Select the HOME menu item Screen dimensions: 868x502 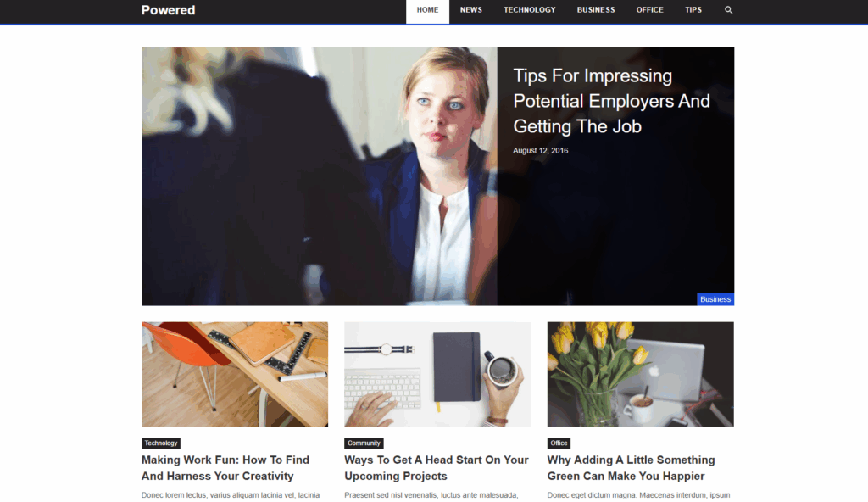[427, 12]
